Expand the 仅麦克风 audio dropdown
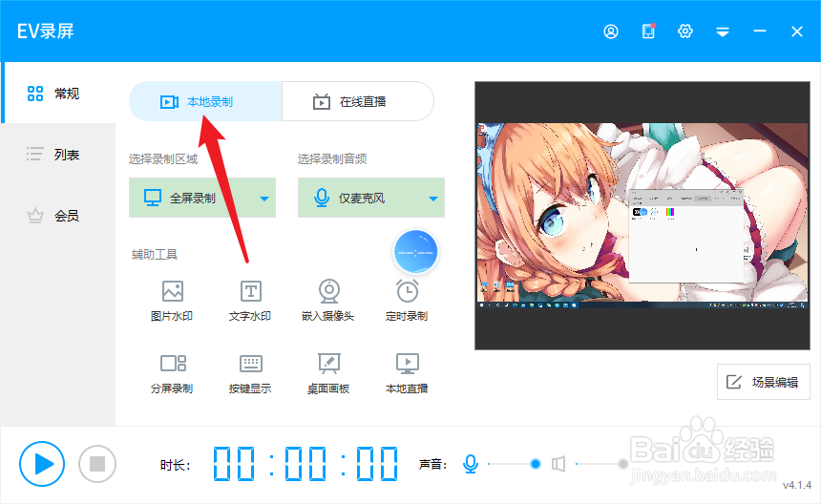 coord(371,198)
